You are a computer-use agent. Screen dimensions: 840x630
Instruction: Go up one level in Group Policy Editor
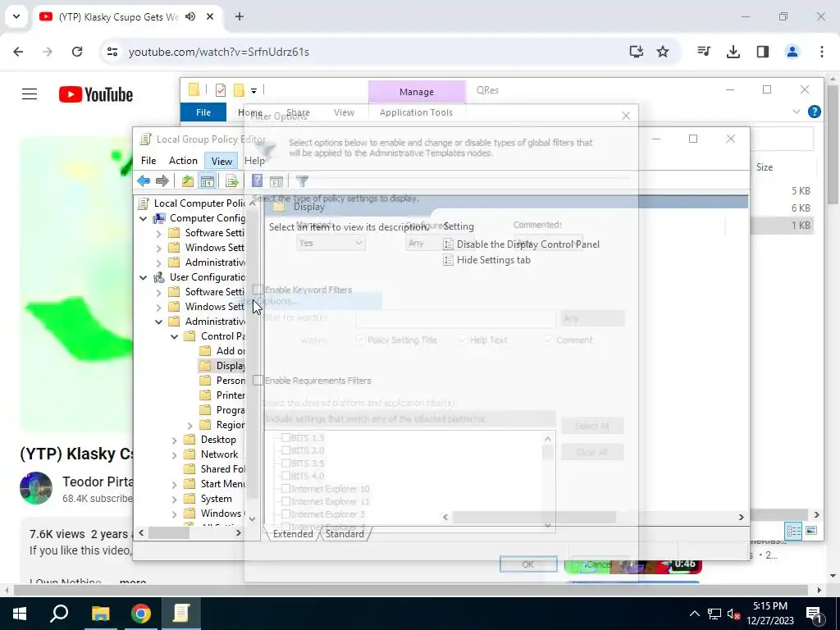point(188,181)
